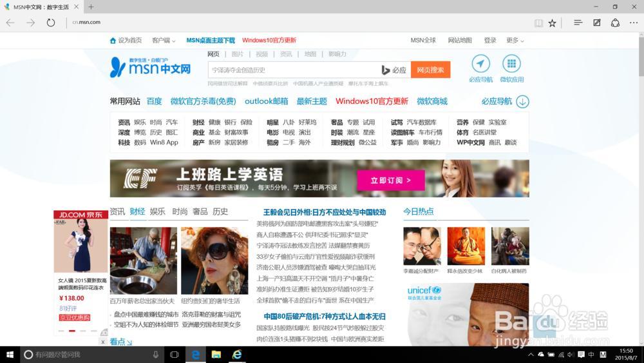Image resolution: width=644 pixels, height=363 pixels.
Task: Refresh the page with reload icon
Action: point(50,23)
